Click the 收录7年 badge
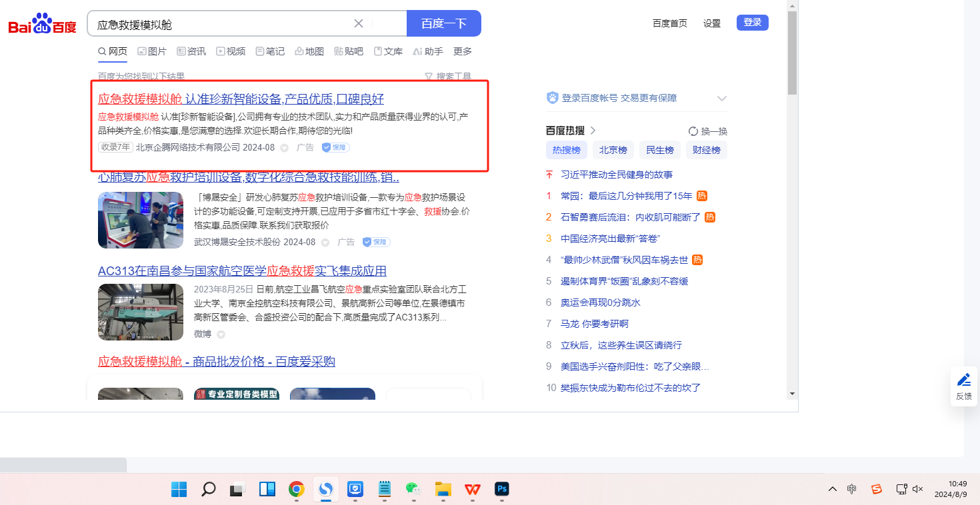The width and height of the screenshot is (980, 505). [115, 147]
